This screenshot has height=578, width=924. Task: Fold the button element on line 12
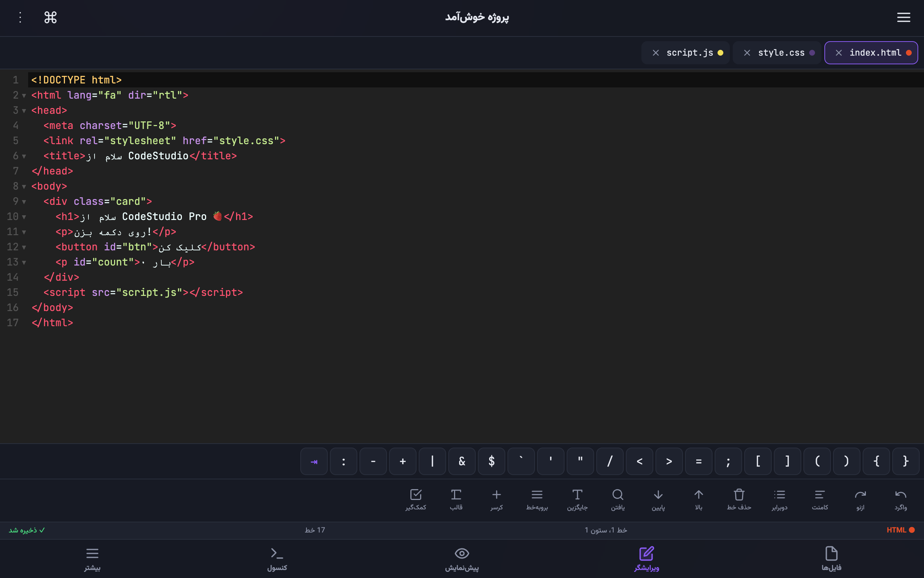(x=24, y=247)
